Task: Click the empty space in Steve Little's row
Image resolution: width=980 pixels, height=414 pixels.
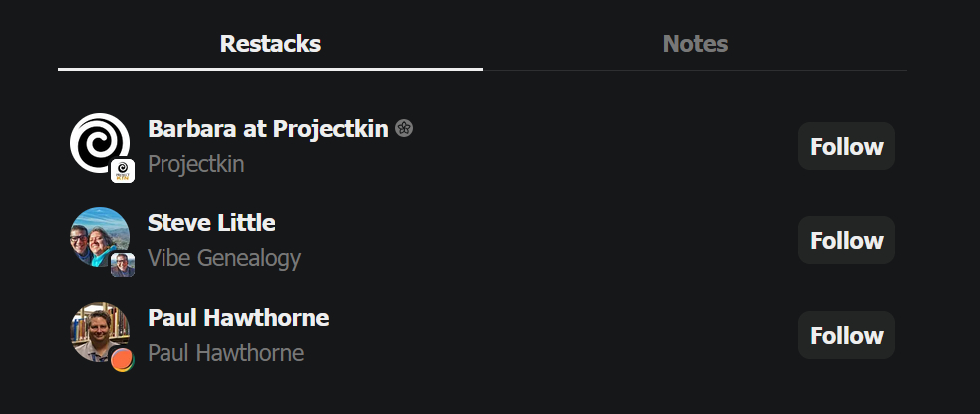Action: tap(548, 241)
